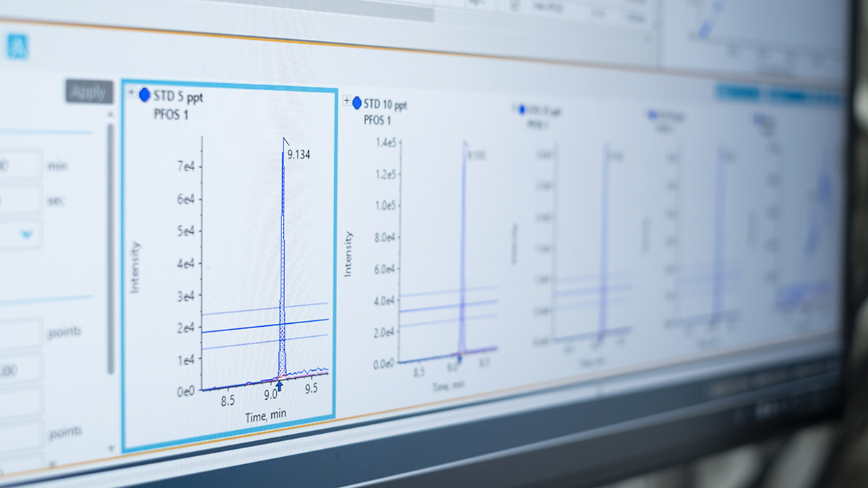
Task: Click the scroll-up arrow of the parameters panel
Action: tap(111, 114)
